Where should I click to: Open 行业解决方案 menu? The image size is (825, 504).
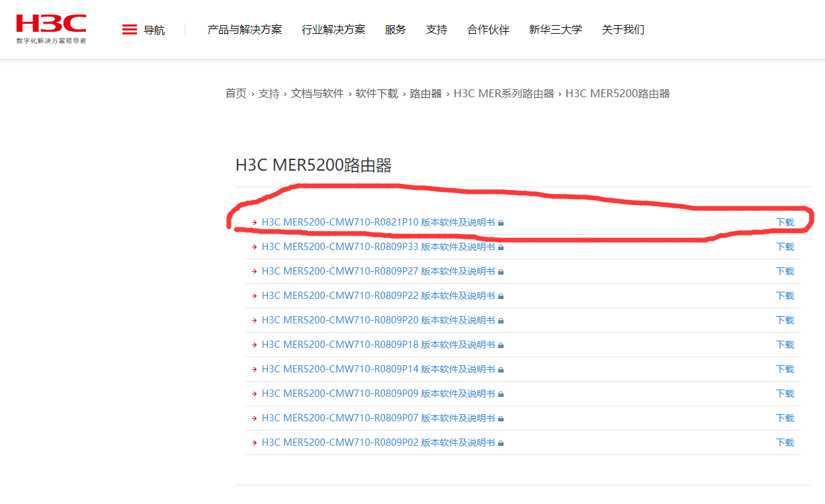333,30
